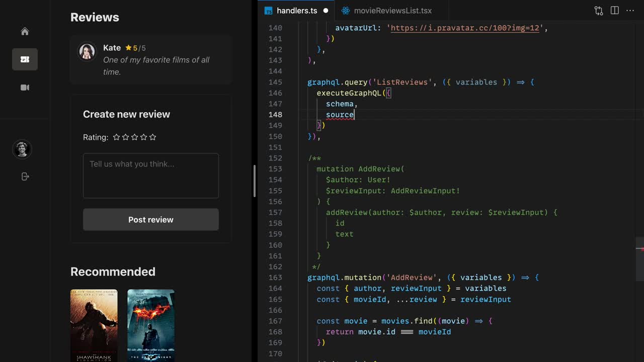Open the tickets section icon in sidebar
The height and width of the screenshot is (362, 644).
click(x=25, y=59)
